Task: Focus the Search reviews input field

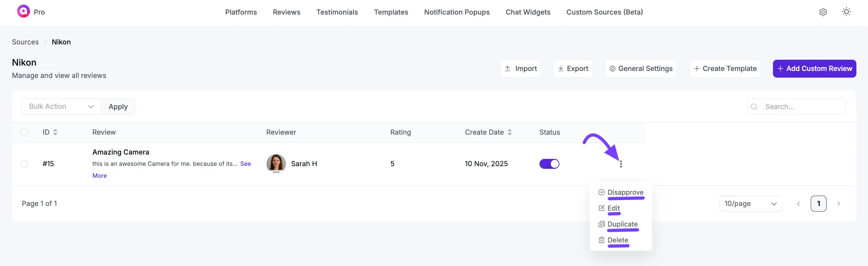Action: coord(796,106)
